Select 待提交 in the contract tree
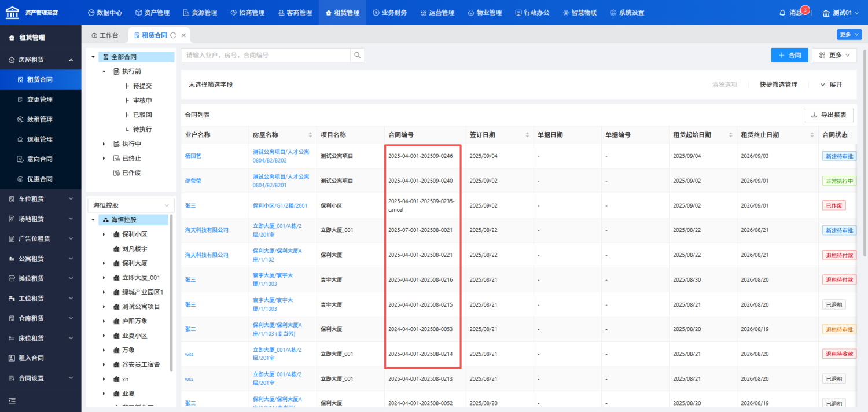Screen dimensions: 868x412 click(142, 86)
